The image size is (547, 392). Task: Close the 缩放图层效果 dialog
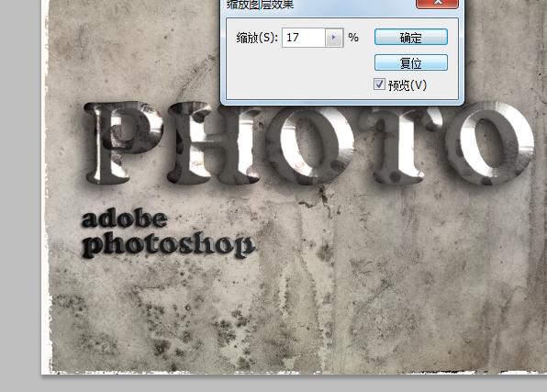pyautogui.click(x=437, y=3)
